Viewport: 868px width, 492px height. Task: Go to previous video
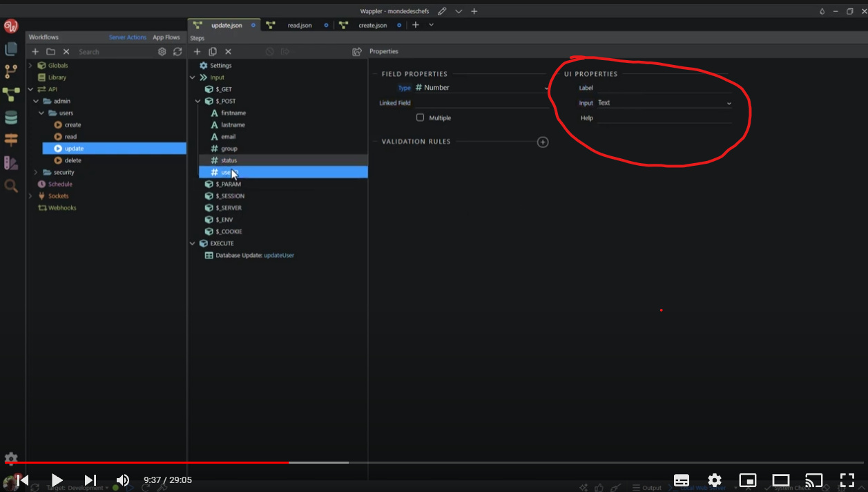pyautogui.click(x=23, y=480)
